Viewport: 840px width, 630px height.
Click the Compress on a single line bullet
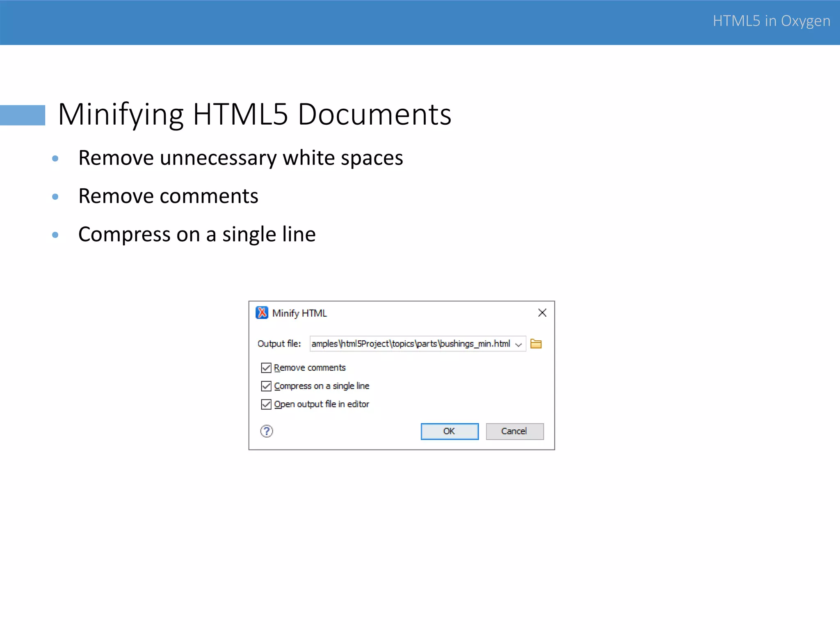click(x=197, y=235)
